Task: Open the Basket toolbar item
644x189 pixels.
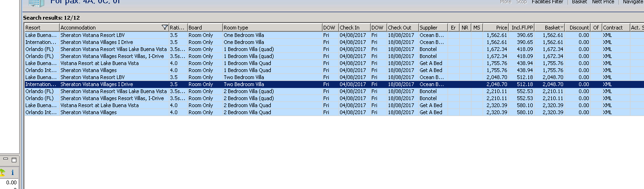Action: pyautogui.click(x=579, y=2)
